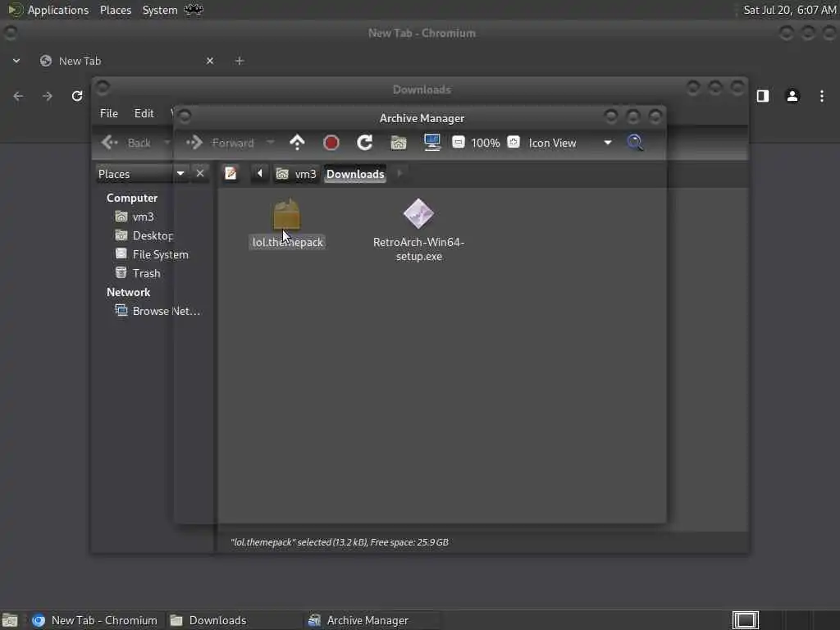Select the lol.themepack file icon
The height and width of the screenshot is (630, 840).
287,214
